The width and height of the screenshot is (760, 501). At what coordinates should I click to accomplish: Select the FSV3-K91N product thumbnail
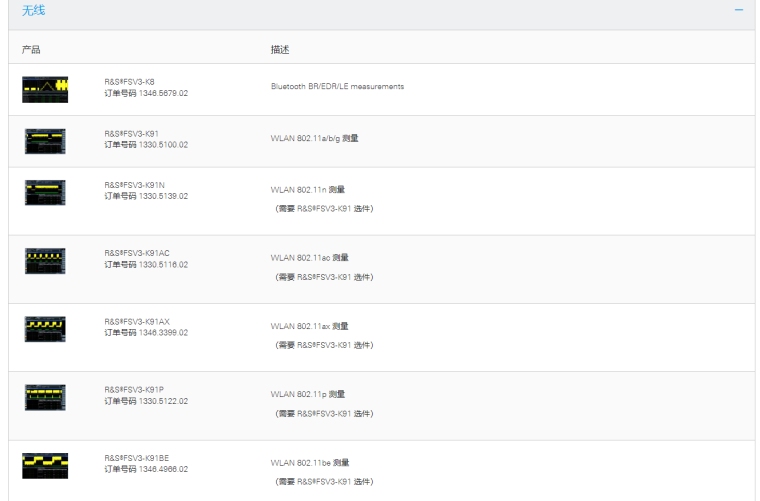[44, 192]
